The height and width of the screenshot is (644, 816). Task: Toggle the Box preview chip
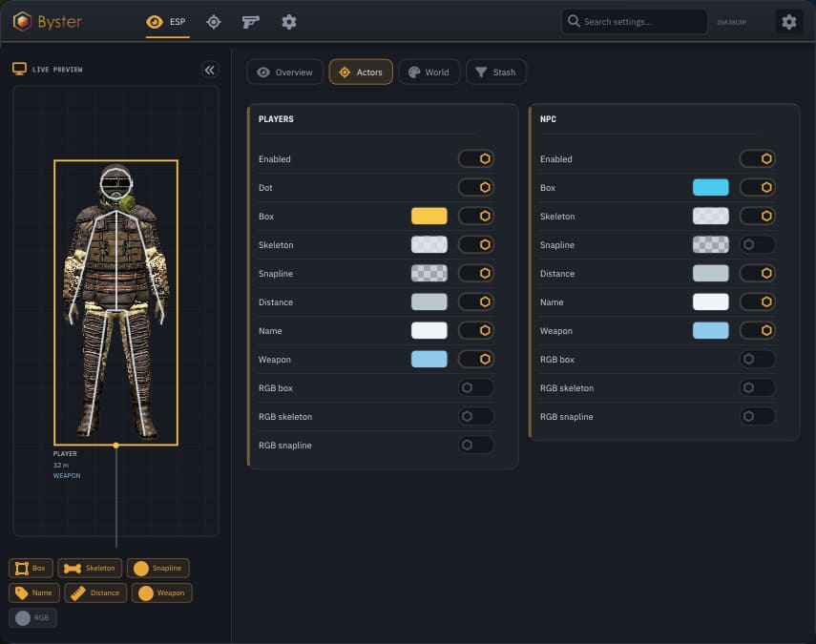click(31, 568)
